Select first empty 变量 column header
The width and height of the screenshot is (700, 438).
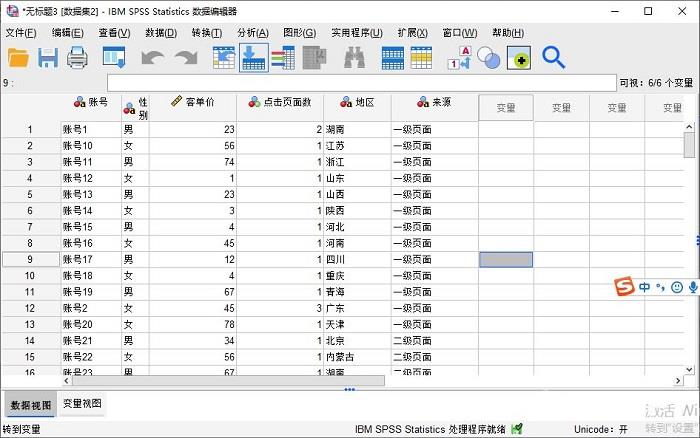coord(506,108)
